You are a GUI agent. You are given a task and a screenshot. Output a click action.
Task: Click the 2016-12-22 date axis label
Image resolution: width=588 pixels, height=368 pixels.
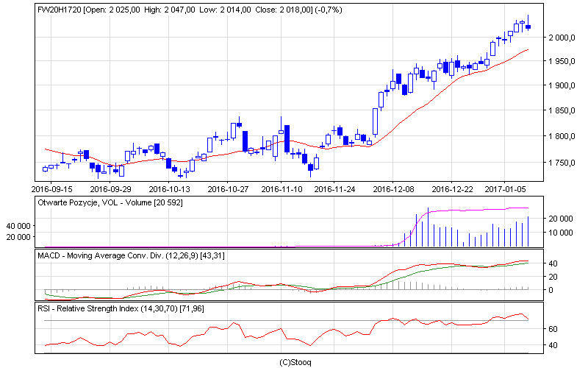(452, 189)
